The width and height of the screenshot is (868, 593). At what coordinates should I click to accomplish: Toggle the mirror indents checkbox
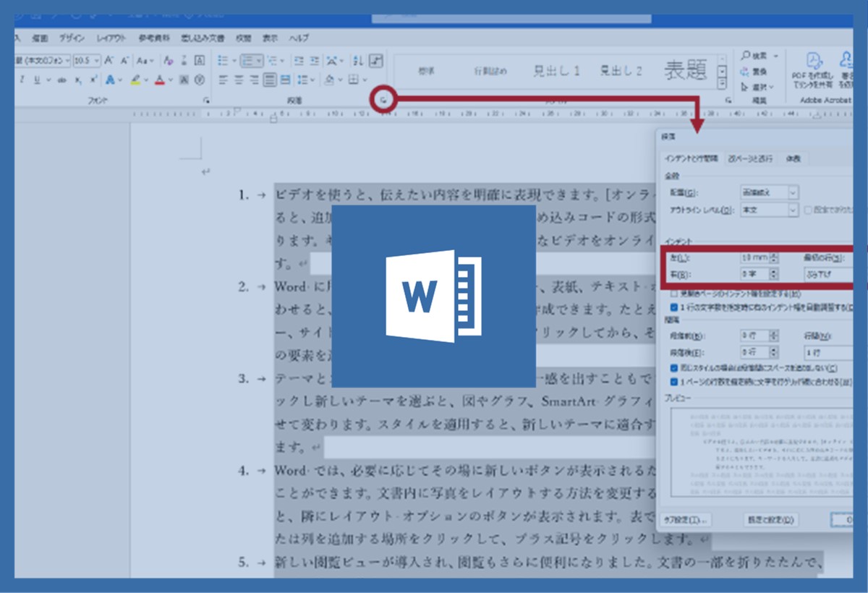(674, 294)
